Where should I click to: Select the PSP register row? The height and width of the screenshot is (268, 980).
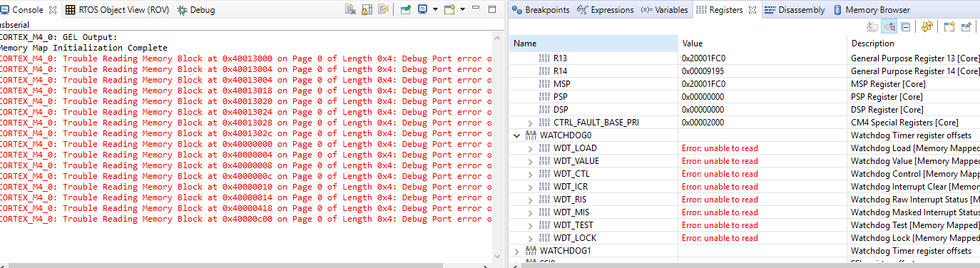[745, 97]
